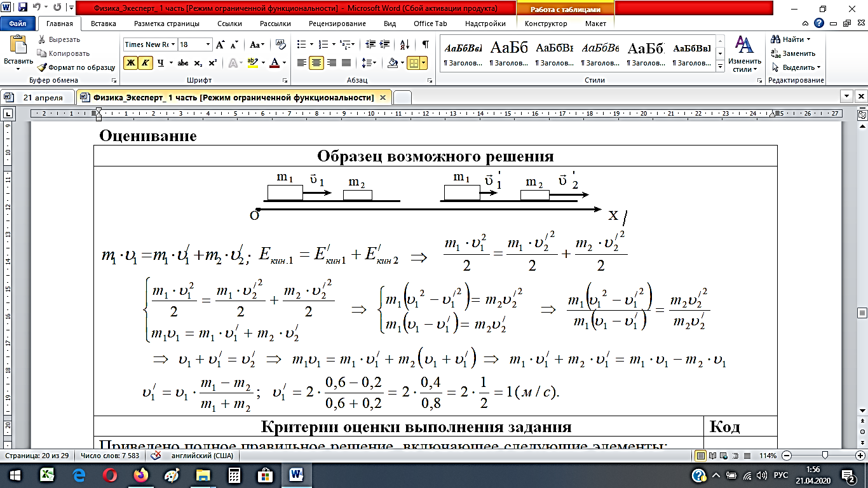
Task: Click the numbered list button
Action: (x=323, y=44)
